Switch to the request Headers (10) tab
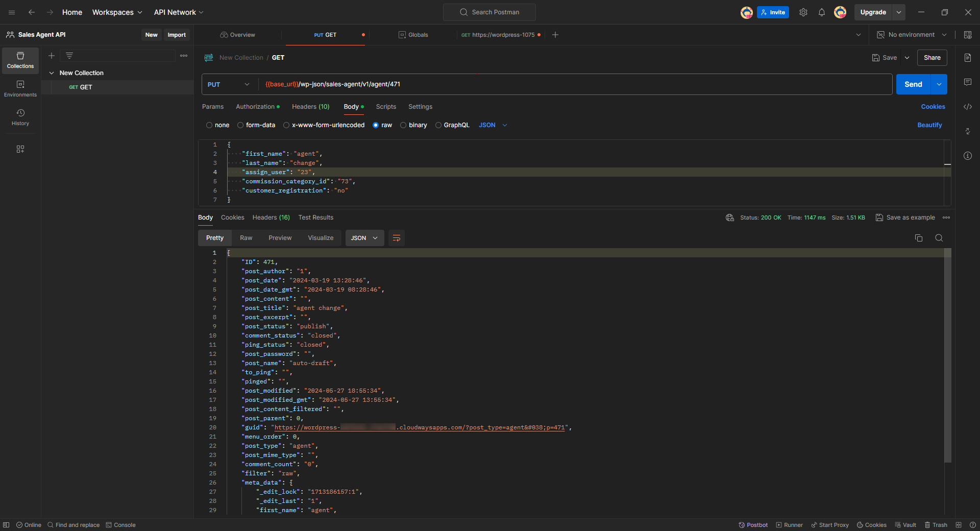980x531 pixels. [311, 107]
